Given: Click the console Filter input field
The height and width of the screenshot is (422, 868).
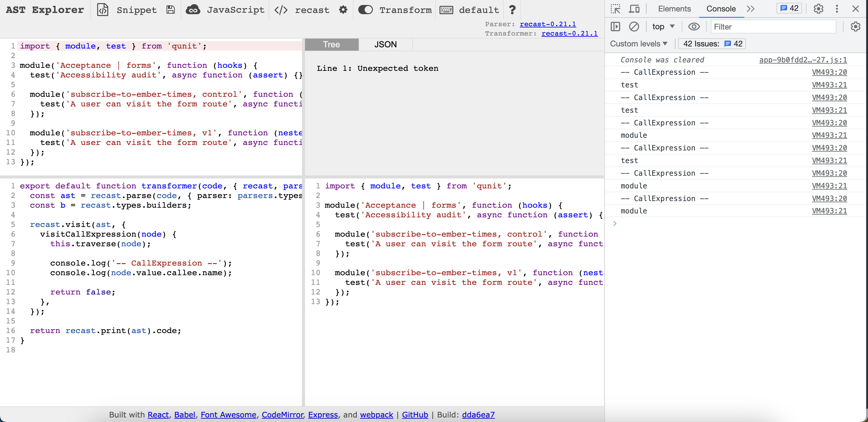Looking at the screenshot, I should pyautogui.click(x=773, y=27).
